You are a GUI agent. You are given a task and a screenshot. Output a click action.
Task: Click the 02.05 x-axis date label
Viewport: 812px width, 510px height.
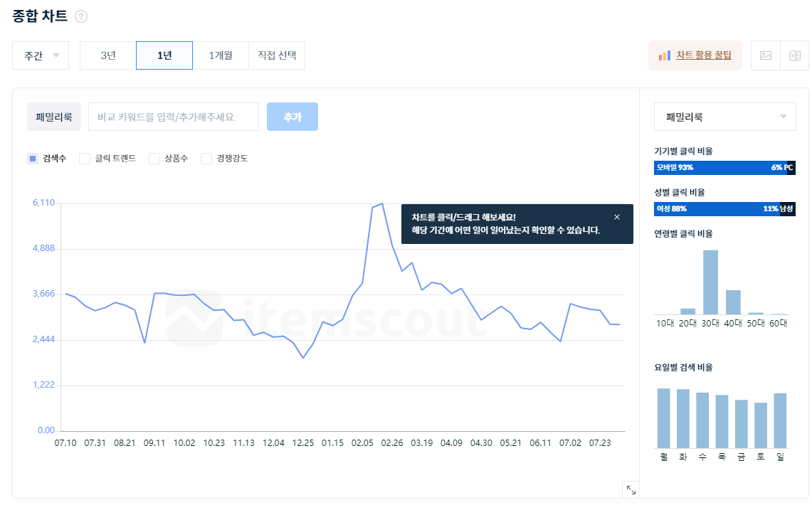pyautogui.click(x=362, y=443)
